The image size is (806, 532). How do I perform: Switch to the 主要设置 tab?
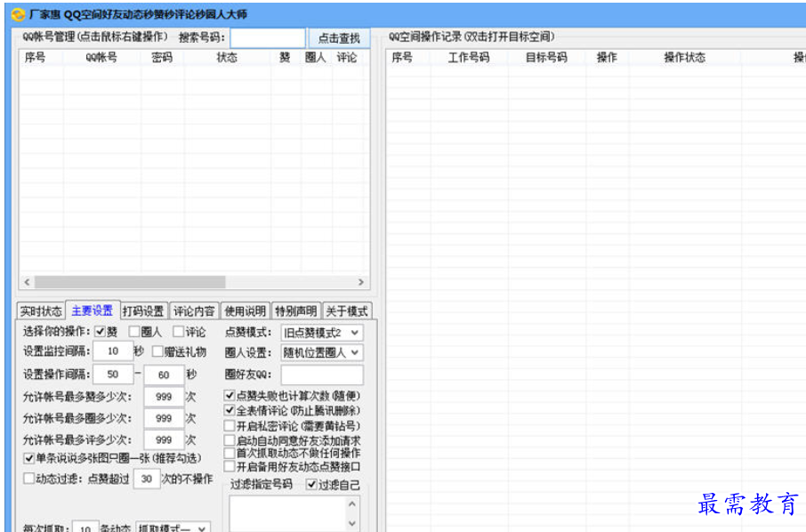(x=93, y=310)
